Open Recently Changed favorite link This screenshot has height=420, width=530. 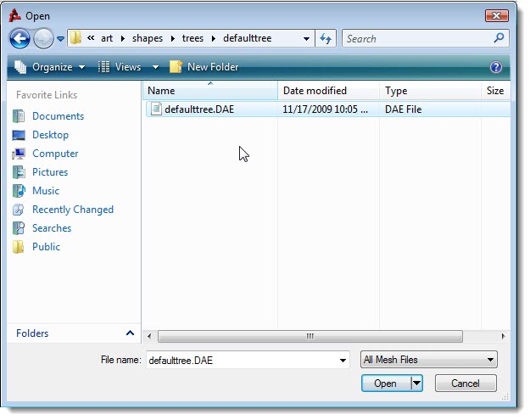(73, 210)
